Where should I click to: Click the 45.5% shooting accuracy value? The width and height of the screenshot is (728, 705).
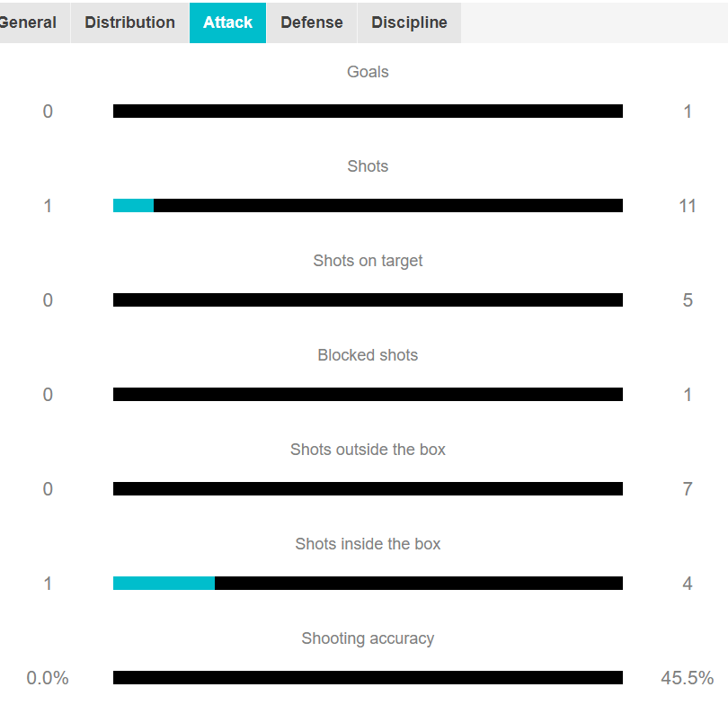(x=687, y=678)
